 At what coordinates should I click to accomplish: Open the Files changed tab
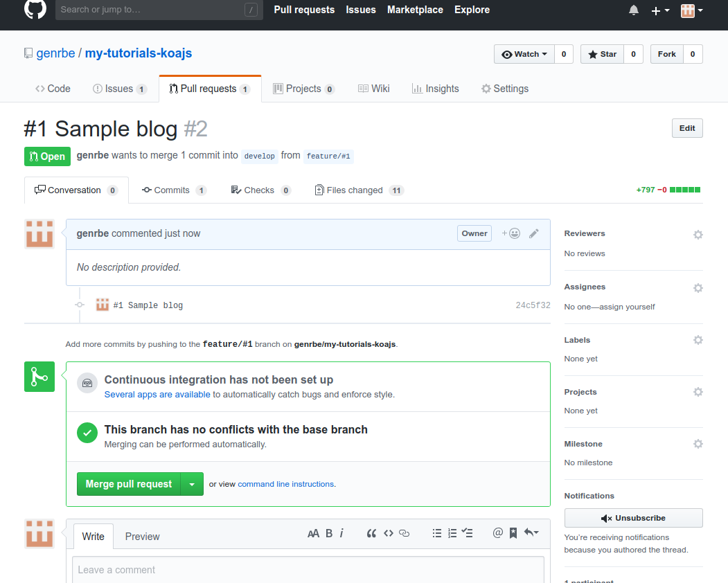359,190
